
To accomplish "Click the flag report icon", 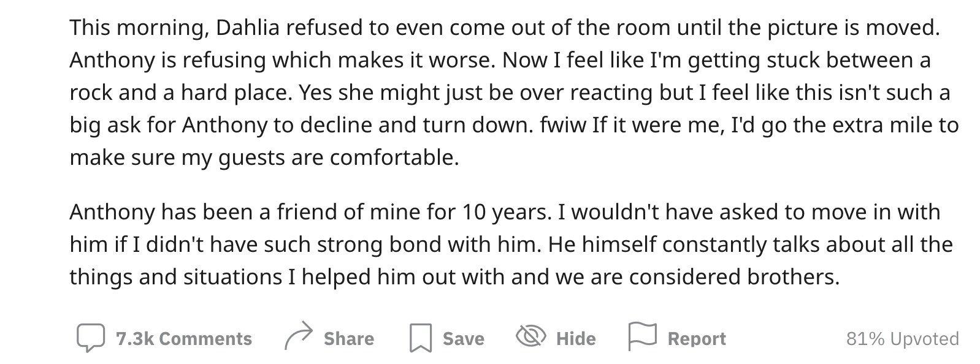I will click(642, 337).
